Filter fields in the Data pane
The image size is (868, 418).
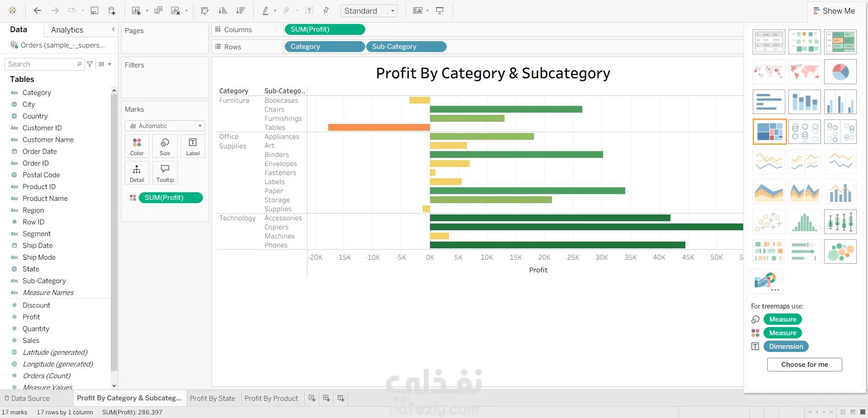point(90,64)
